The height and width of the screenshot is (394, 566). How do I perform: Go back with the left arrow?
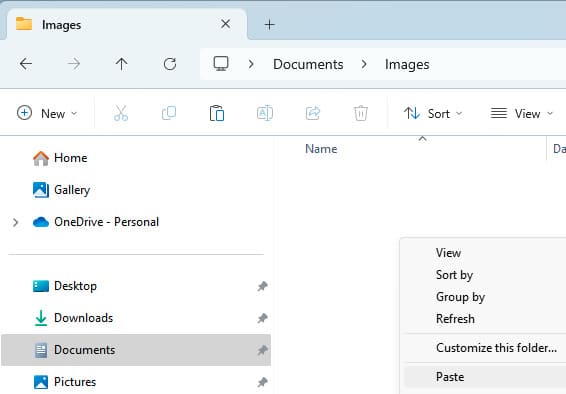26,64
